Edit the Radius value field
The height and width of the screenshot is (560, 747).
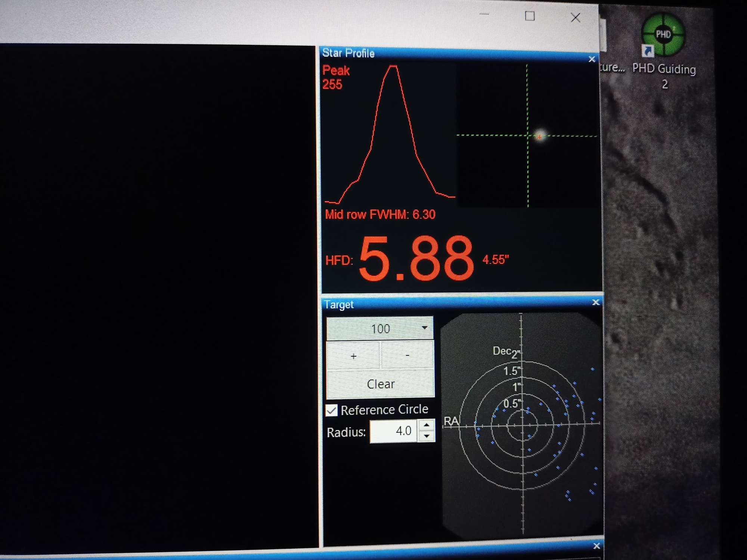(x=393, y=431)
